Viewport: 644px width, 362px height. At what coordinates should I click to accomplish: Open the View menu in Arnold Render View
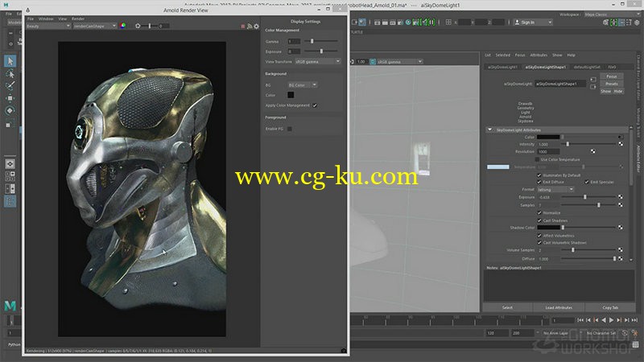pyautogui.click(x=63, y=19)
